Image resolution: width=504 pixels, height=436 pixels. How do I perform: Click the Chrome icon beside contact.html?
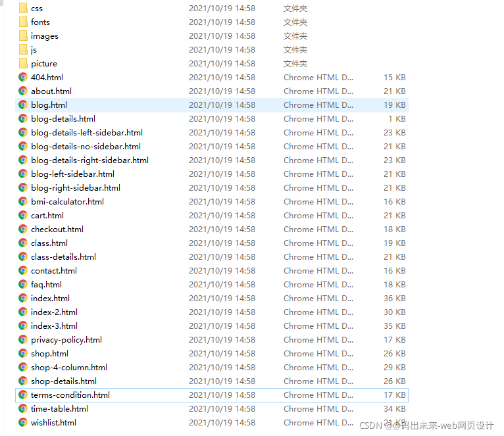[x=23, y=270]
